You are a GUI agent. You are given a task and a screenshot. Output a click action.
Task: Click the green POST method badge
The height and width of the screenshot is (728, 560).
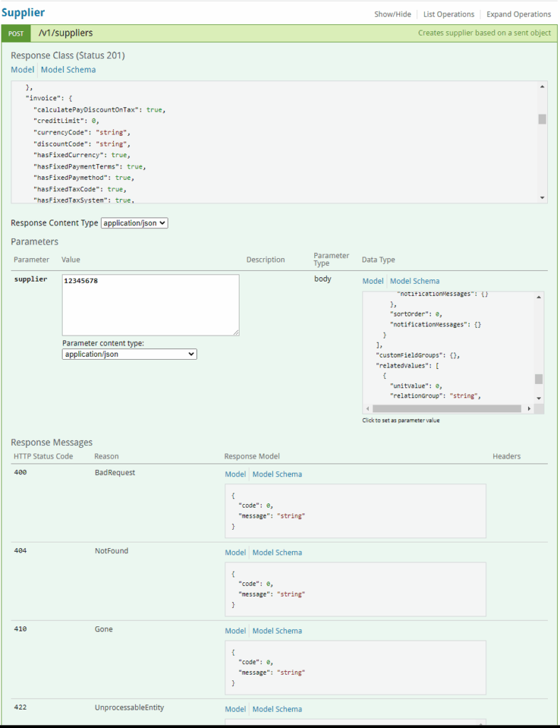coord(16,33)
